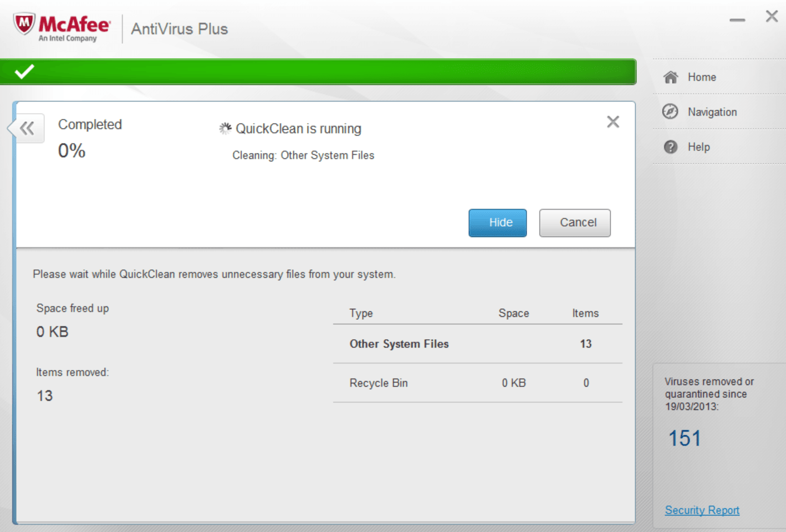Image resolution: width=786 pixels, height=532 pixels.
Task: Click the 13 items count for Other System Files
Action: tap(586, 344)
